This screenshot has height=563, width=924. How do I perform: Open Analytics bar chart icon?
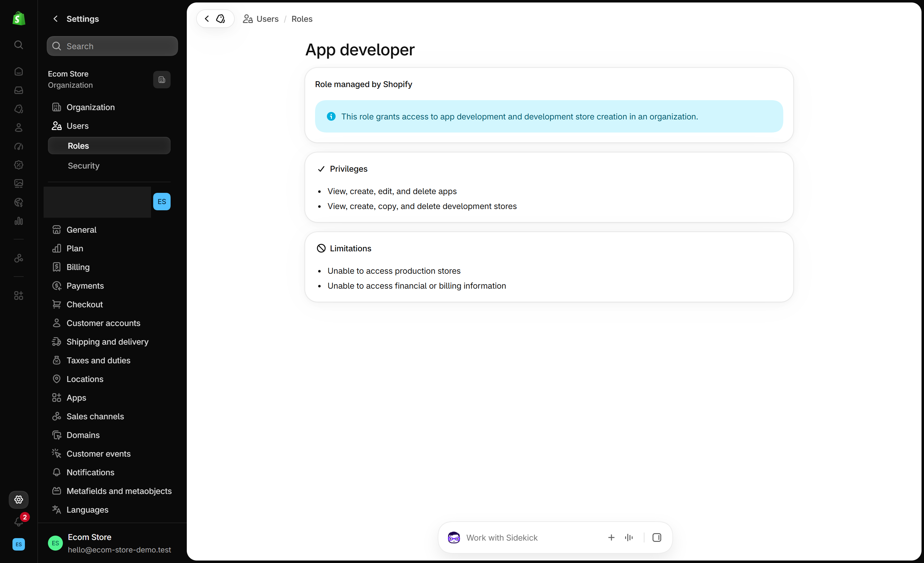[19, 221]
